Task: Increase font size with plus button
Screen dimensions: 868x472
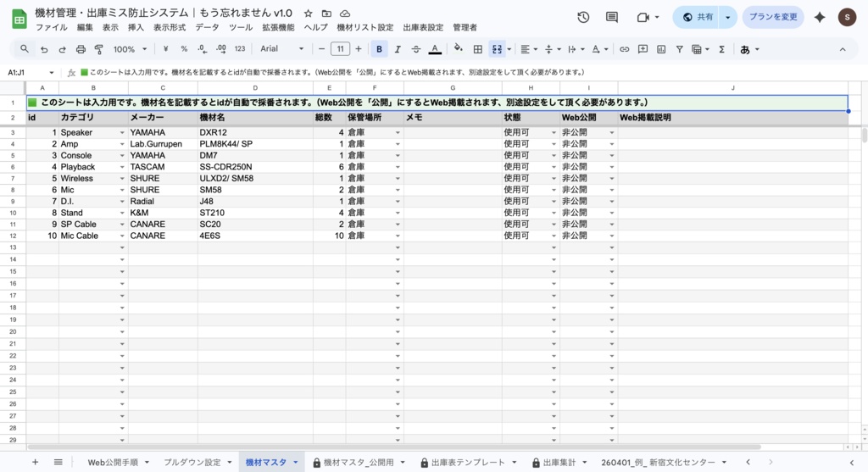Action: 359,49
